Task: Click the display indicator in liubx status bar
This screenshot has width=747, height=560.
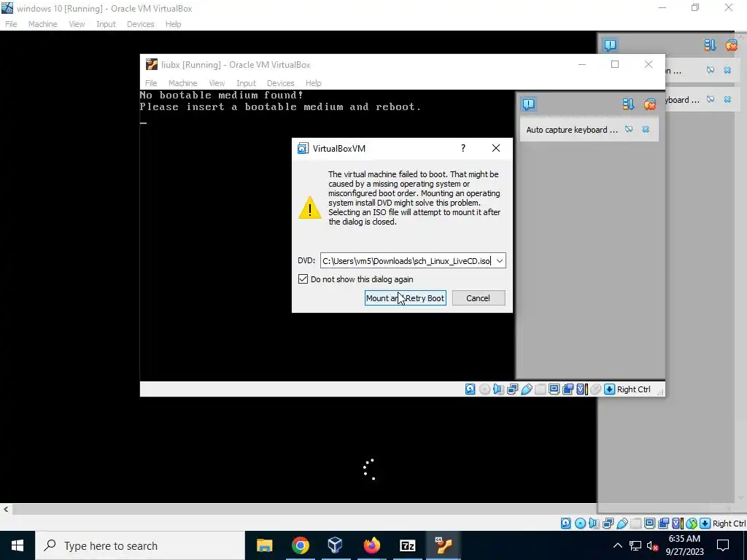Action: (554, 389)
